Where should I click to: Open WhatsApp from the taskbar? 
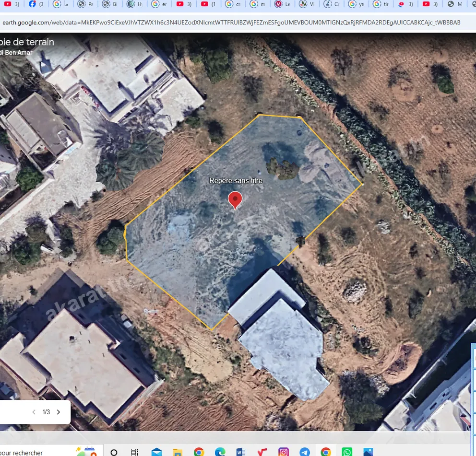[347, 452]
